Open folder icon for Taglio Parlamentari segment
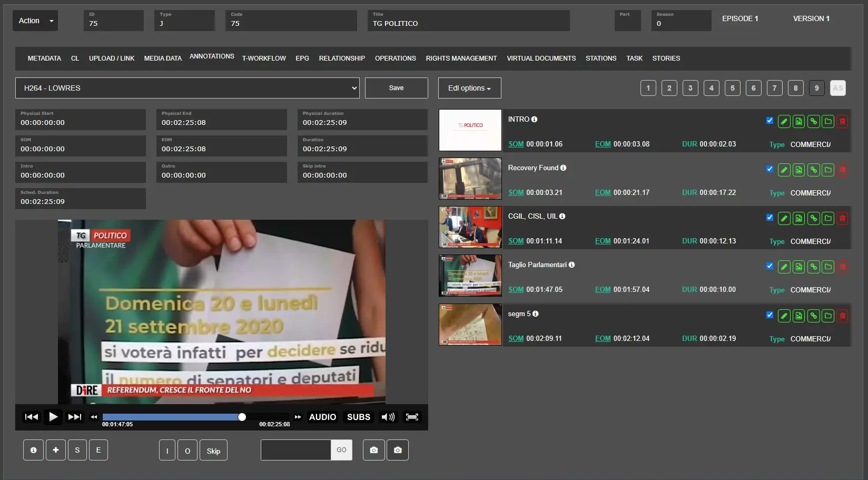The image size is (868, 480). 828,267
